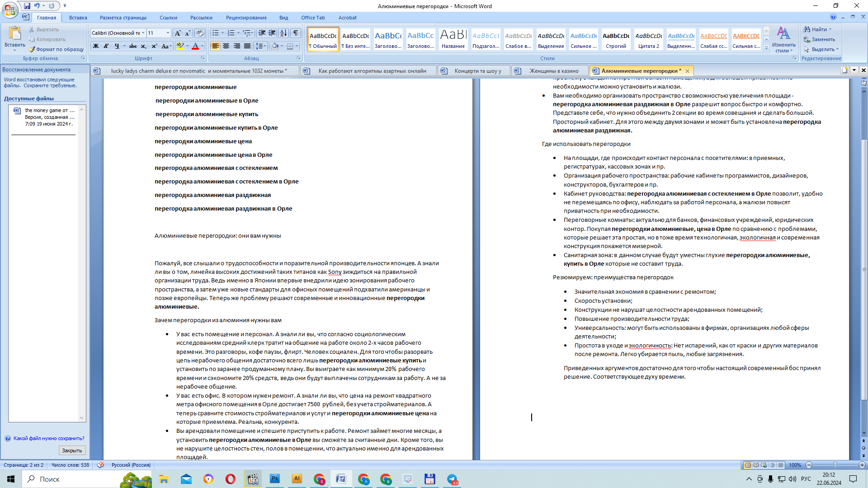The image size is (868, 488).
Task: Open the spell-check status icon in status bar
Action: (100, 465)
